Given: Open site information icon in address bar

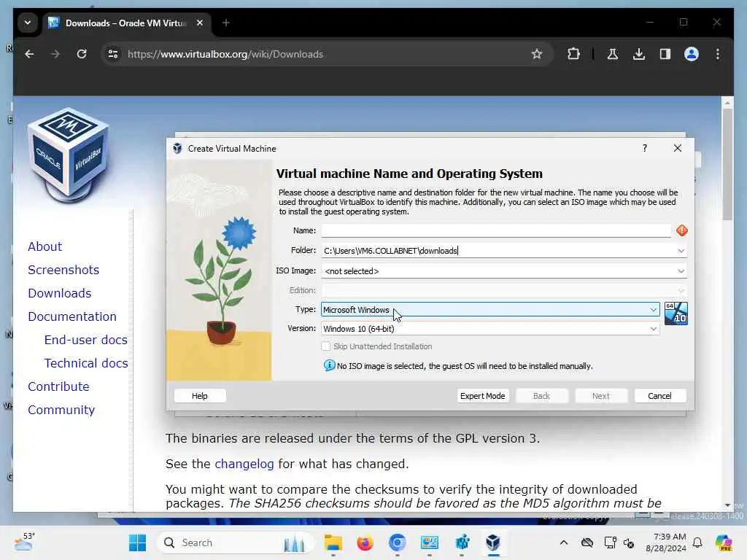Looking at the screenshot, I should (113, 54).
